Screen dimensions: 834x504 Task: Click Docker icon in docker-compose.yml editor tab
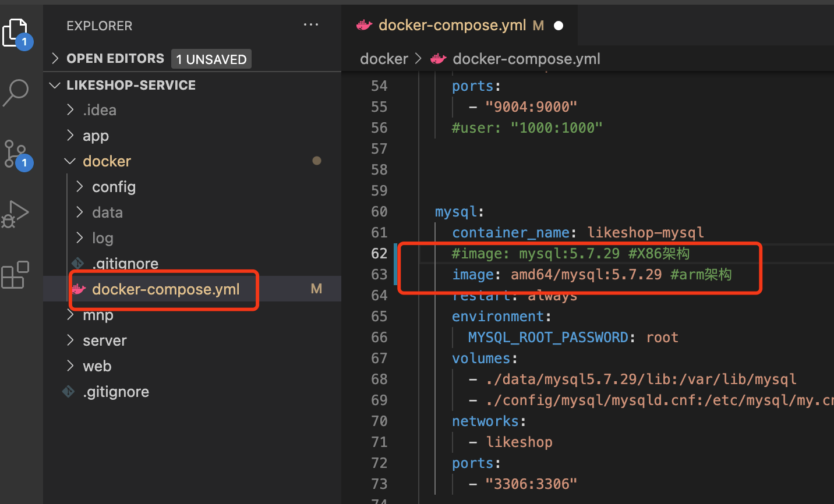pyautogui.click(x=365, y=25)
